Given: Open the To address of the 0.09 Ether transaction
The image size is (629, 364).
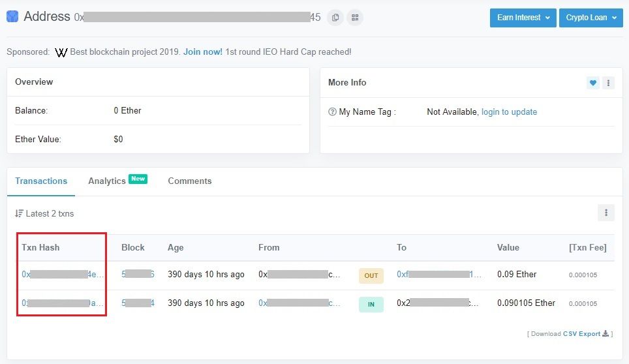Looking at the screenshot, I should click(x=438, y=275).
